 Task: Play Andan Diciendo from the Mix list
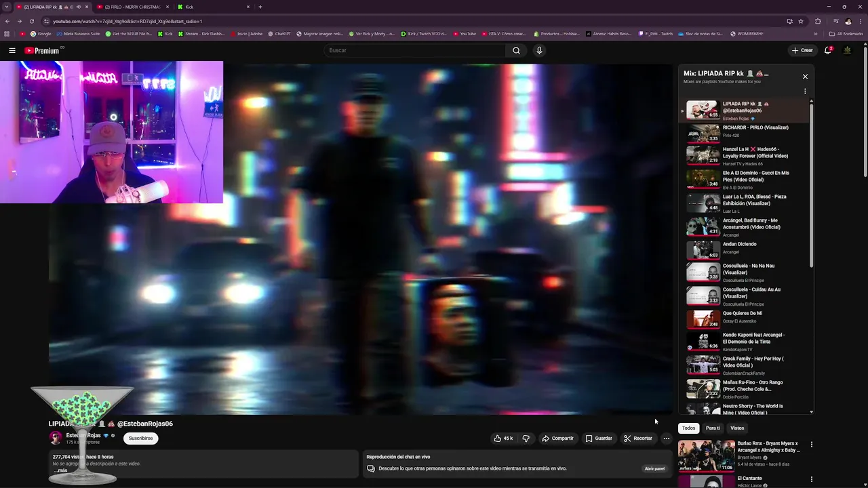746,250
